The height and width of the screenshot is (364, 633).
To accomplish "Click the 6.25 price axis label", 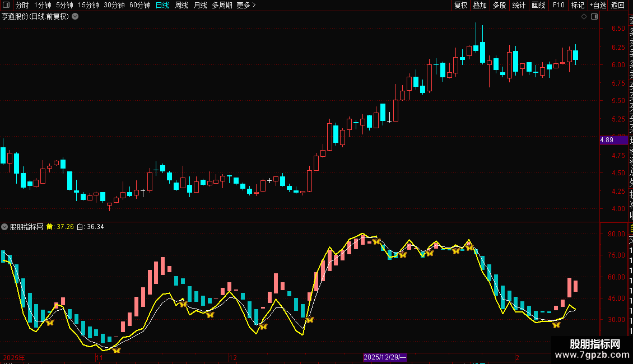I will [618, 47].
